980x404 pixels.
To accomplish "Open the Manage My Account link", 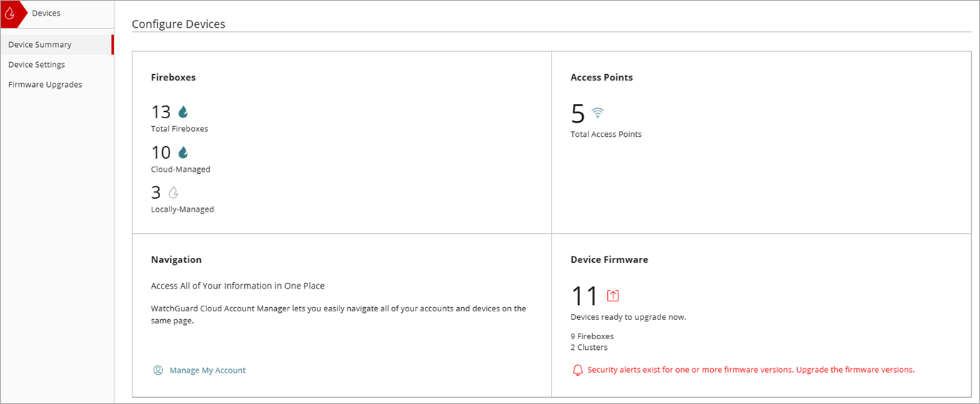I will pos(207,371).
